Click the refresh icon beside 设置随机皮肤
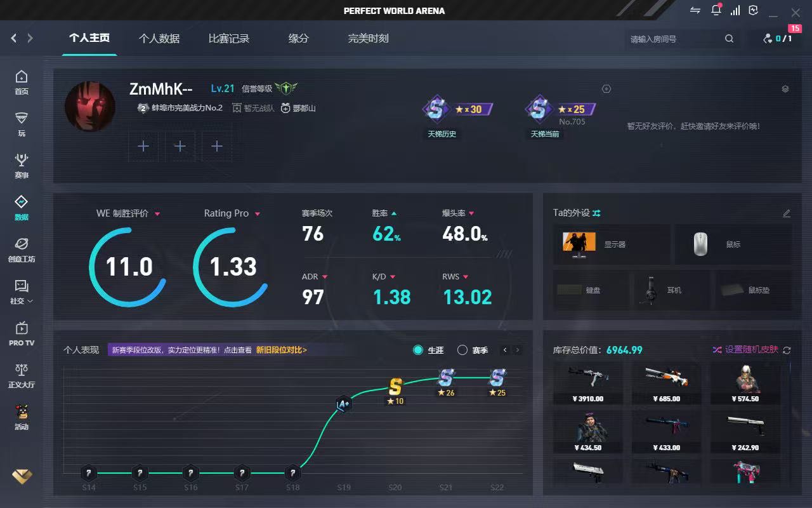 pyautogui.click(x=787, y=350)
